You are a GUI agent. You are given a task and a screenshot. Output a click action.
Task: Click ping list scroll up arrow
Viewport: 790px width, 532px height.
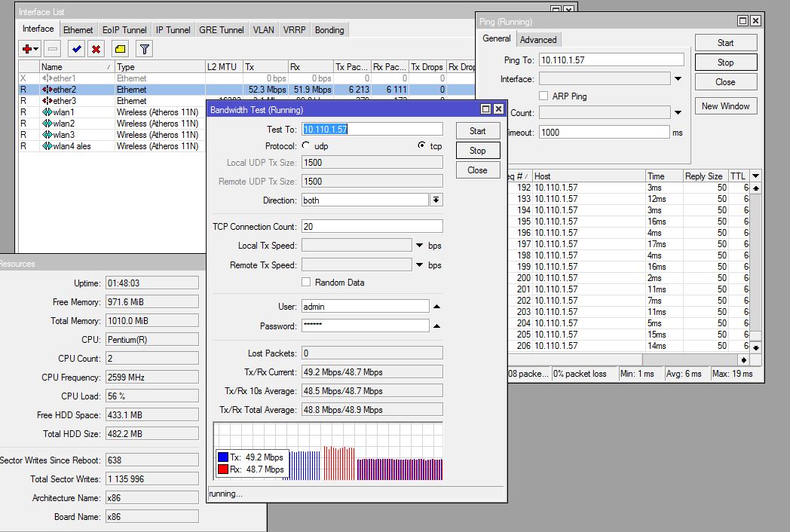coord(756,188)
